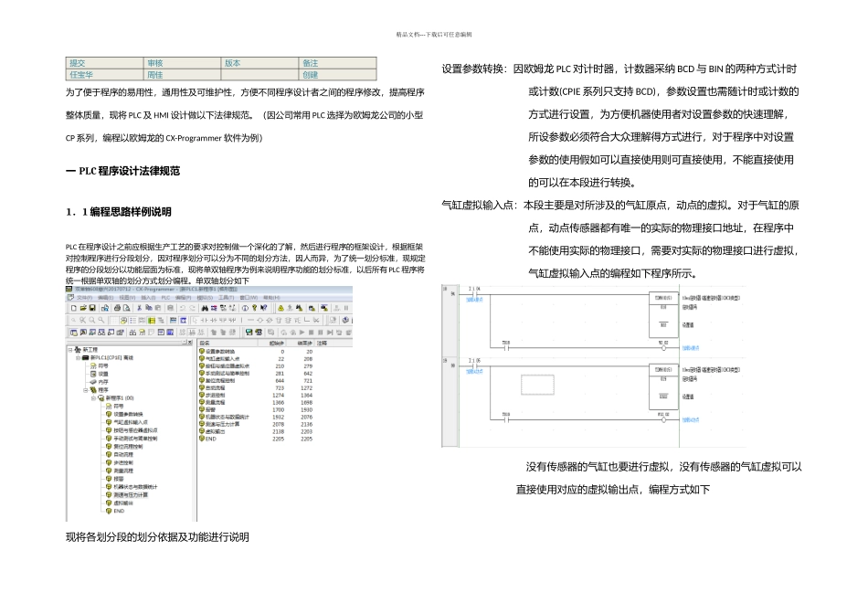Image resolution: width=868 pixels, height=614 pixels.
Task: Click the heading 1．1 编程思路样例说明
Action: [119, 211]
